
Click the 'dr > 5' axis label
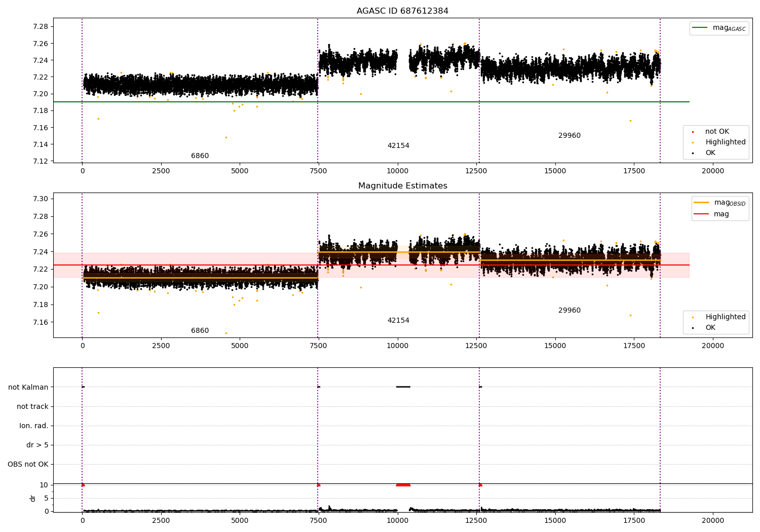[37, 445]
